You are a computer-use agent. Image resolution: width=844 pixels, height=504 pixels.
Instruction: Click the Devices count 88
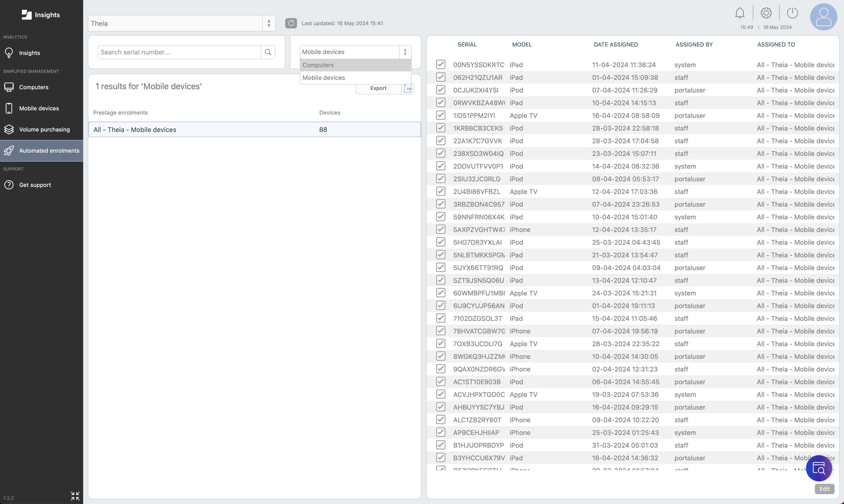click(323, 129)
